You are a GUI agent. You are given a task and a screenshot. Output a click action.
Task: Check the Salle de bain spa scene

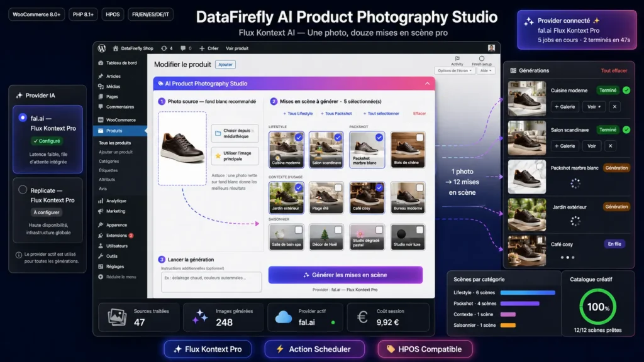coord(299,230)
